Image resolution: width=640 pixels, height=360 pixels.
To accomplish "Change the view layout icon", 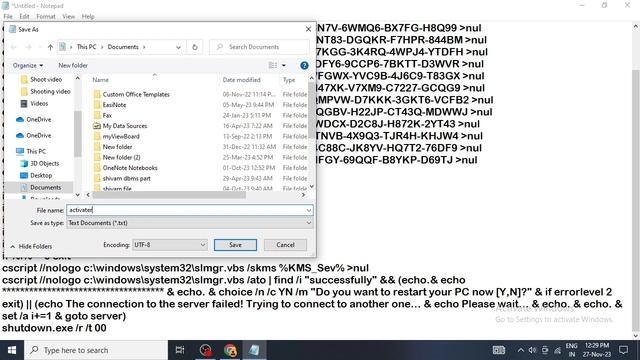I will [x=273, y=65].
